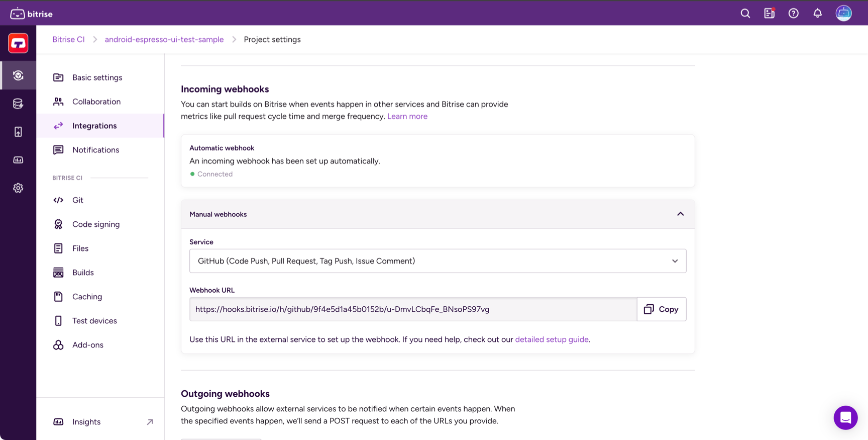This screenshot has height=440, width=868.
Task: Open the detailed setup guide link
Action: tap(552, 339)
